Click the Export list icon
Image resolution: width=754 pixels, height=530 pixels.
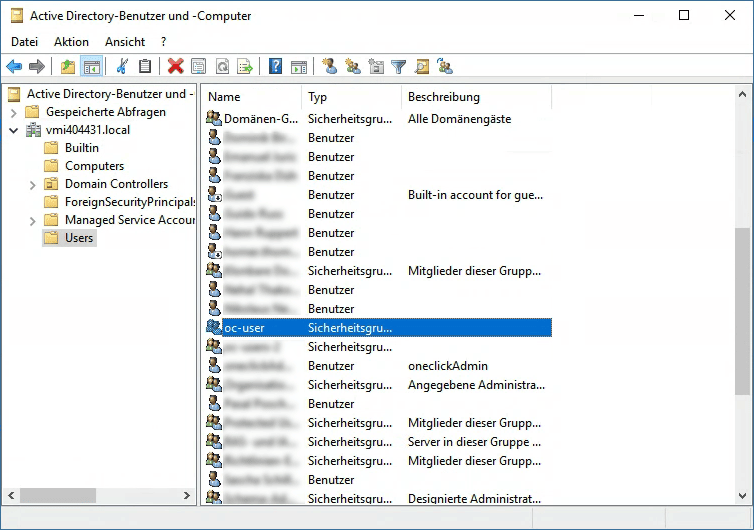(245, 67)
